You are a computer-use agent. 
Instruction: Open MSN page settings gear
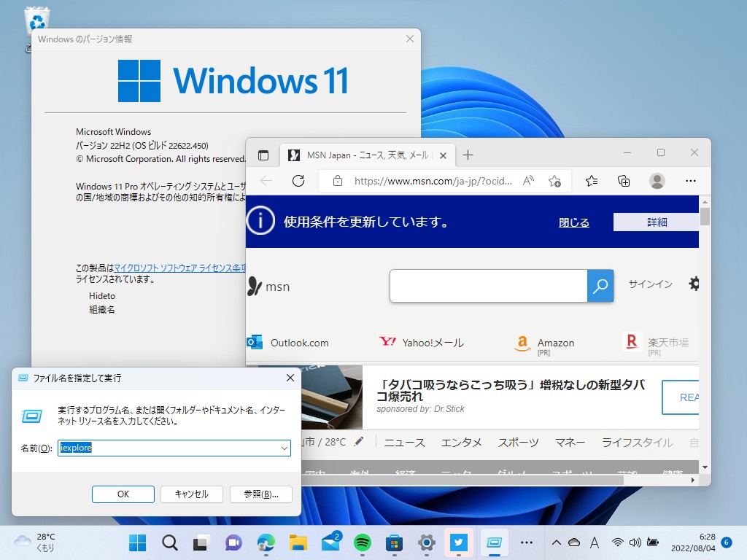coord(694,284)
